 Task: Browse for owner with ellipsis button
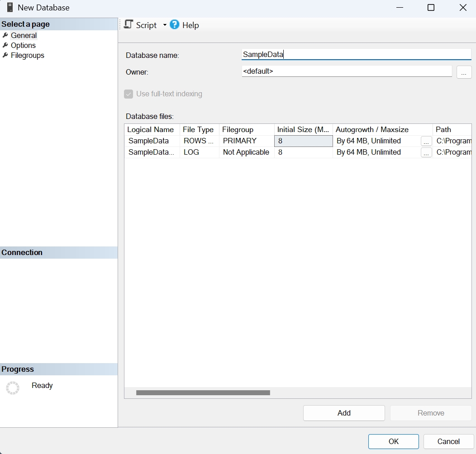(464, 72)
